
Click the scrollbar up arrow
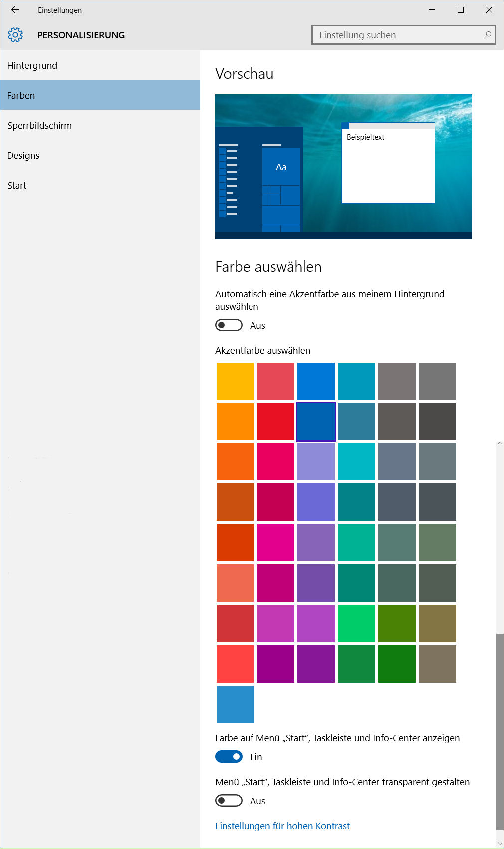pos(500,443)
